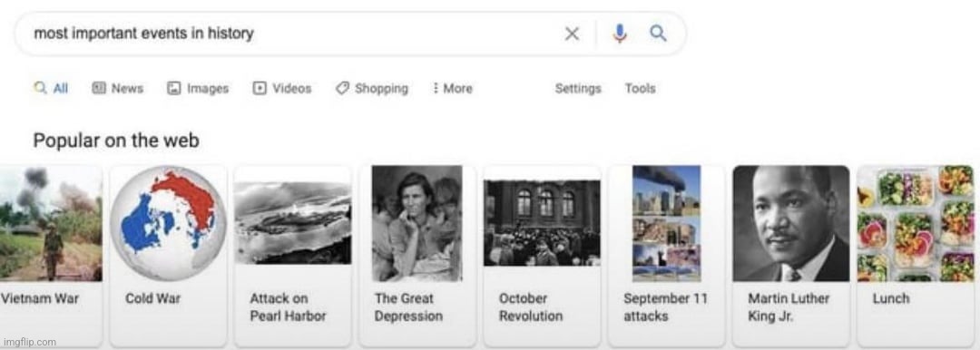The width and height of the screenshot is (980, 350).
Task: Open The Great Depression photo card
Action: tap(416, 255)
